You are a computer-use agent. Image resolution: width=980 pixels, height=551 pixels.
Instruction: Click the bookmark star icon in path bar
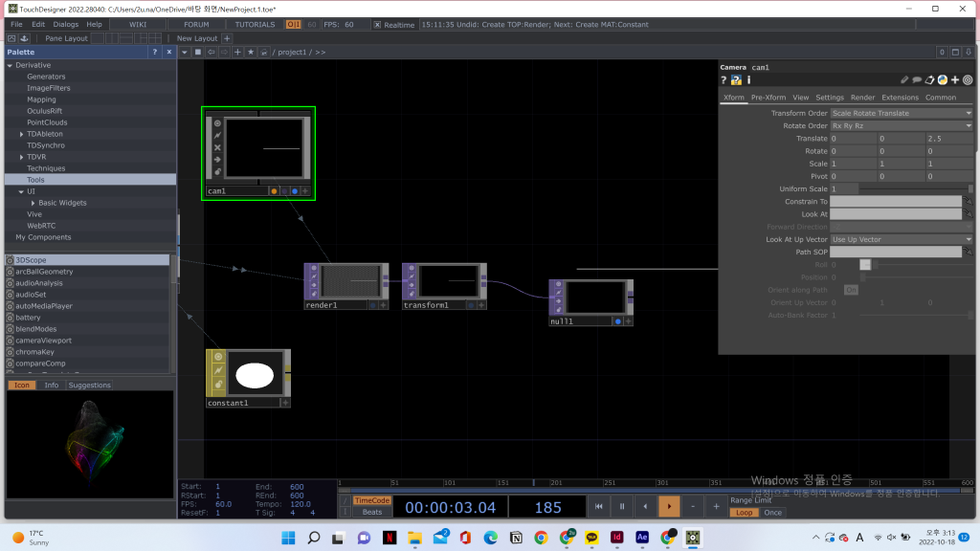pos(251,52)
